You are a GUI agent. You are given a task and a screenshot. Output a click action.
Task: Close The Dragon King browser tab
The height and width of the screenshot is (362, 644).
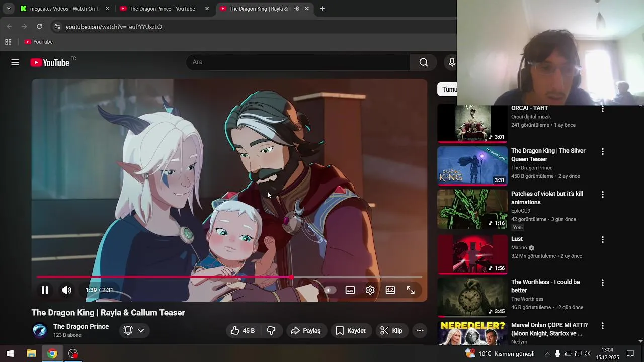point(307,9)
